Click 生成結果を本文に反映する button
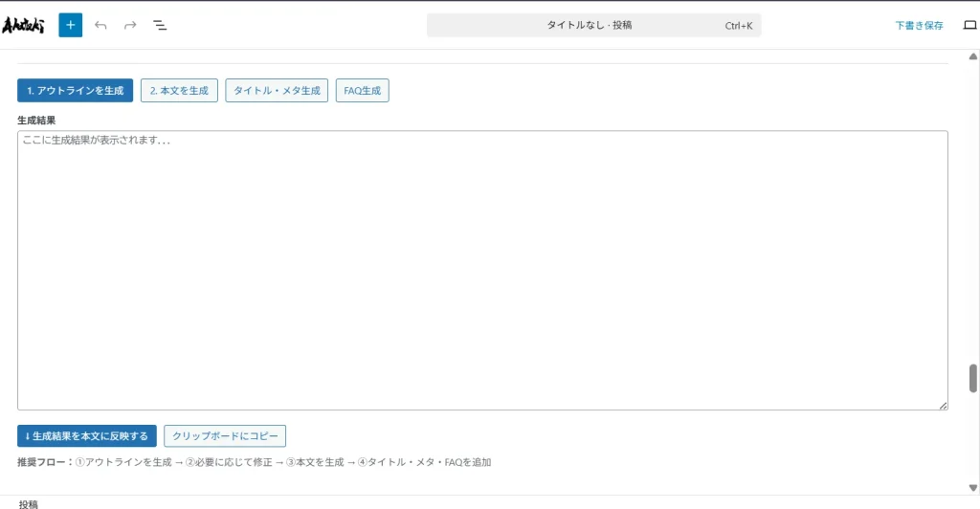980x509 pixels. [86, 436]
